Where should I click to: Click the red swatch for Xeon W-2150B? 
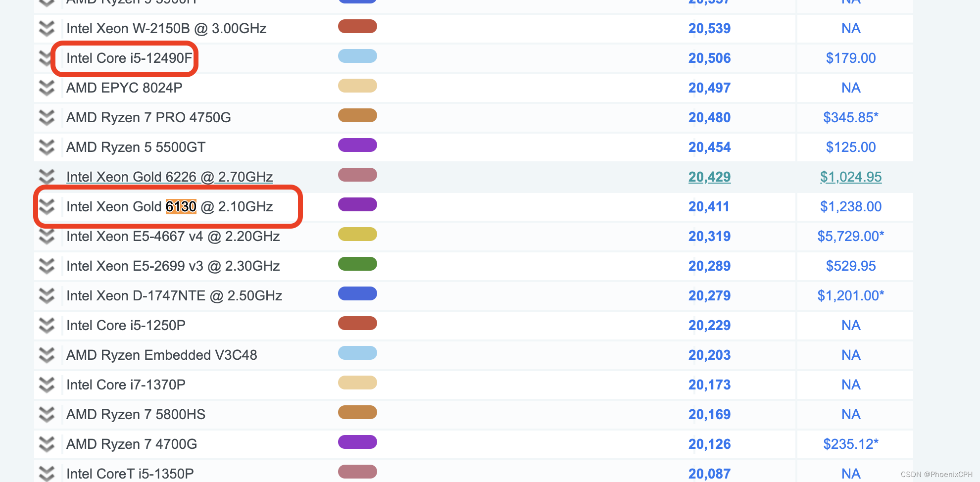(x=357, y=26)
